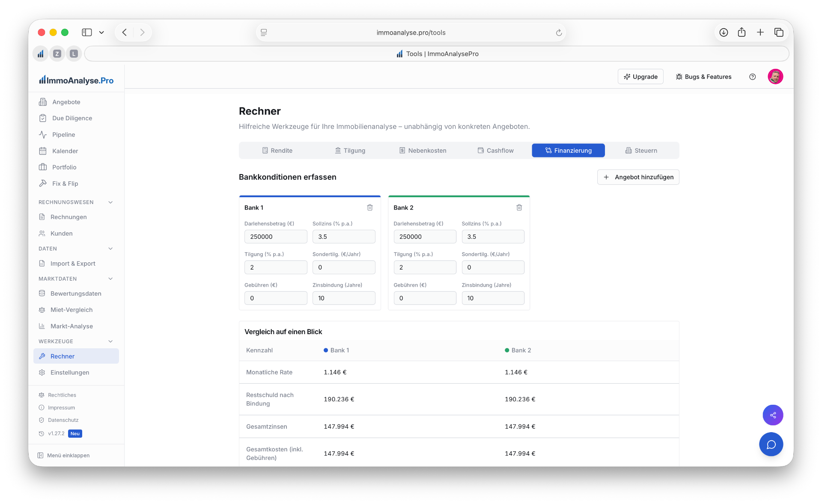
Task: Go back in browser history
Action: point(125,33)
